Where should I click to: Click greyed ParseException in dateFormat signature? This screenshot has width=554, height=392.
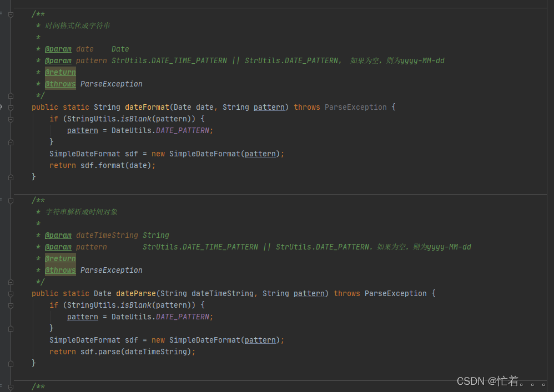point(355,107)
